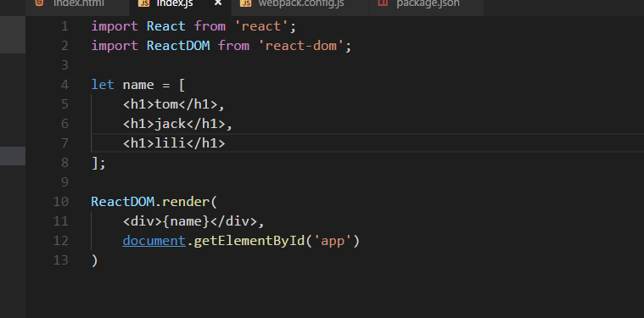Click the text 'tom' inside the h1

[x=166, y=104]
